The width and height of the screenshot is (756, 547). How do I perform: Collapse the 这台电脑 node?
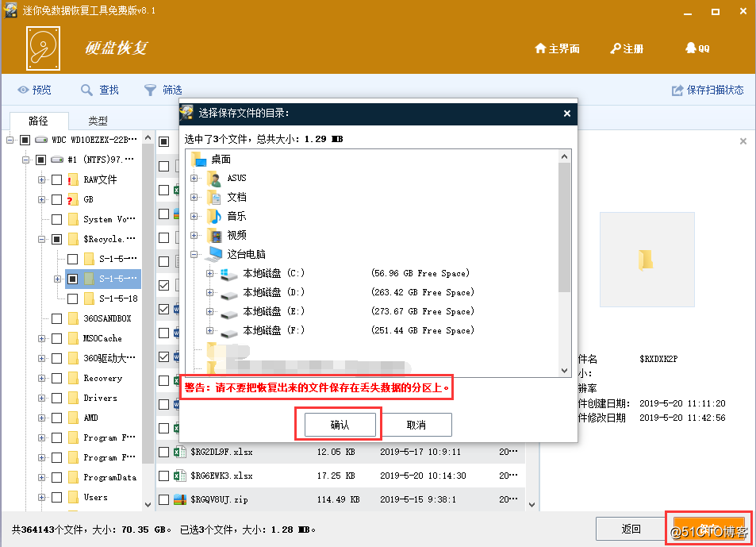coord(194,254)
